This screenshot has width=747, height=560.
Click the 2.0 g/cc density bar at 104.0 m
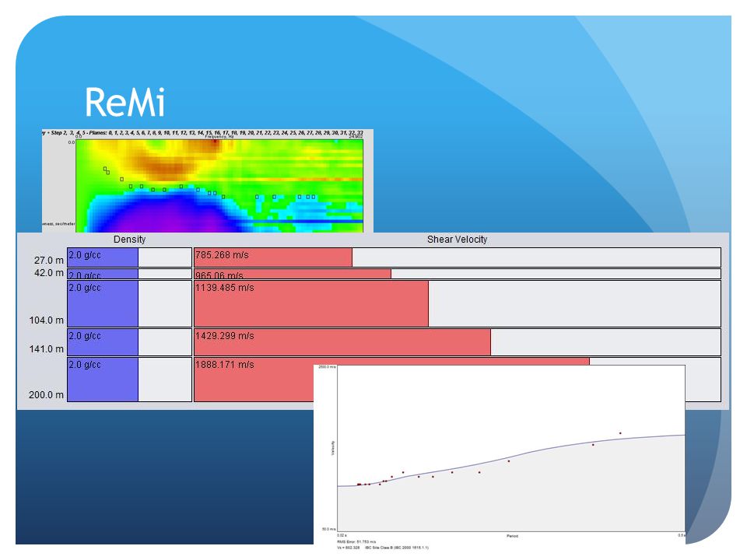click(x=103, y=304)
